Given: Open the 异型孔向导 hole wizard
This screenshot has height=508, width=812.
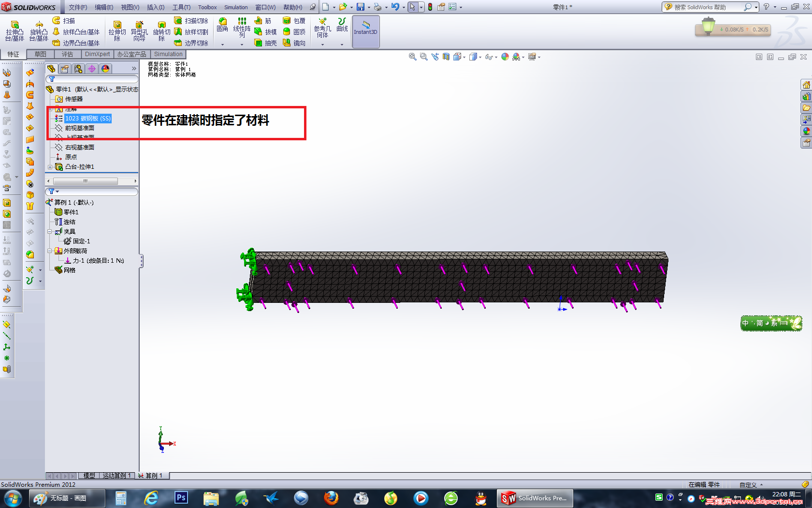Looking at the screenshot, I should click(x=139, y=31).
